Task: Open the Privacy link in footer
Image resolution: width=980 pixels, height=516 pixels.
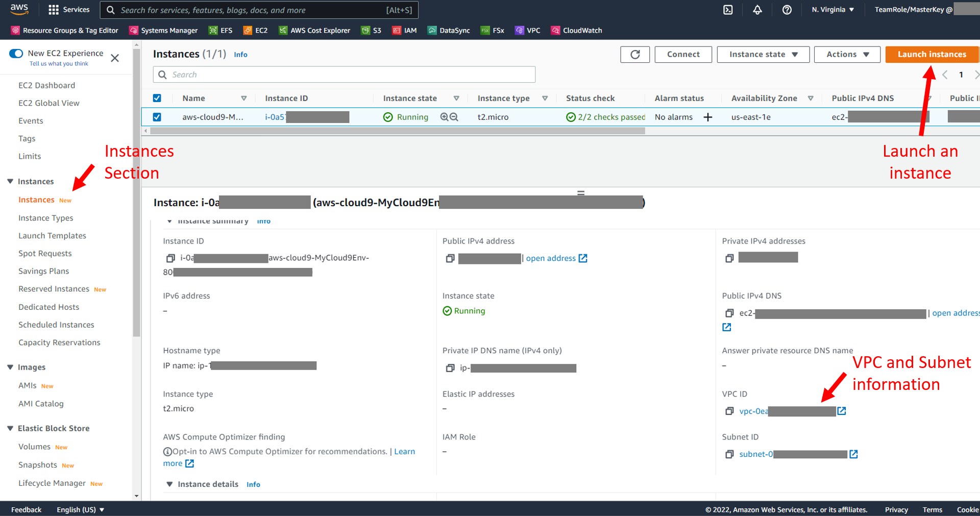Action: coord(896,509)
